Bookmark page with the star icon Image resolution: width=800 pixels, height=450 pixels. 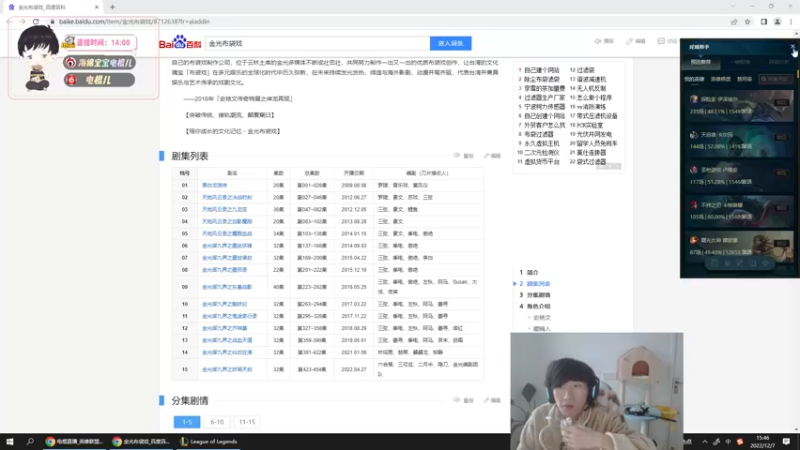747,21
